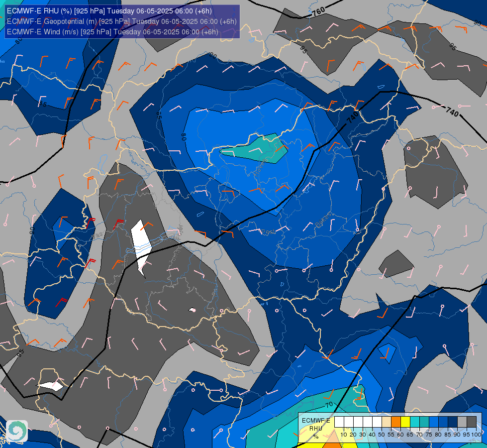
Task: Click the legend tick label 65
Action: [410, 435]
